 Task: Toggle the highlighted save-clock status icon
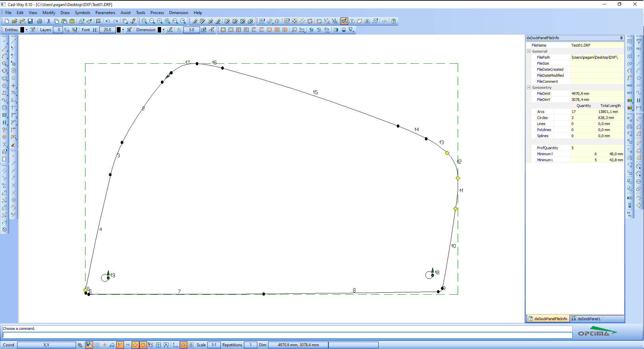[x=89, y=345]
